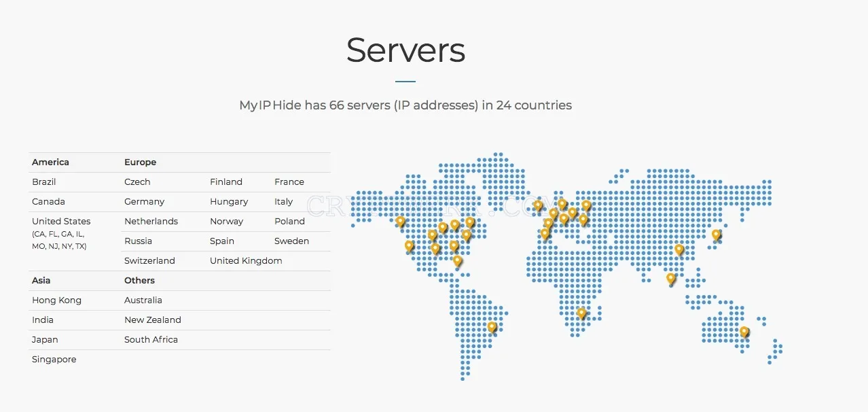868x412 pixels.
Task: Select South Africa in the Others list
Action: 151,340
